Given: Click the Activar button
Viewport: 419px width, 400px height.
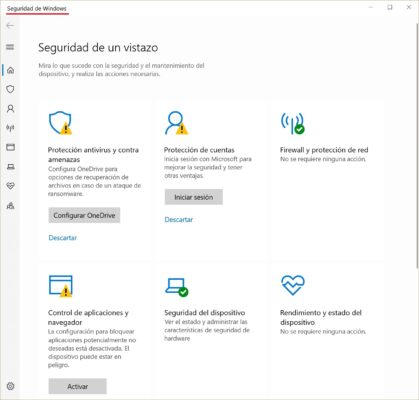Looking at the screenshot, I should coord(78,386).
